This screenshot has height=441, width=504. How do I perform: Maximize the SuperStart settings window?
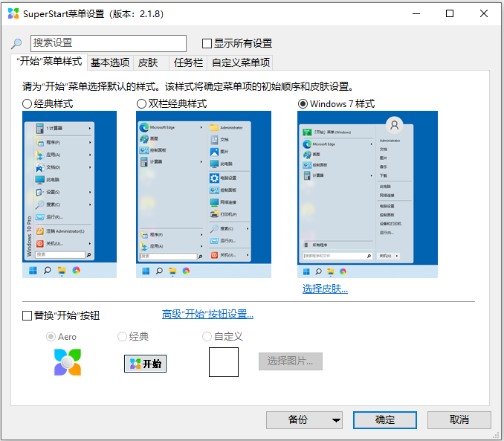pos(450,13)
